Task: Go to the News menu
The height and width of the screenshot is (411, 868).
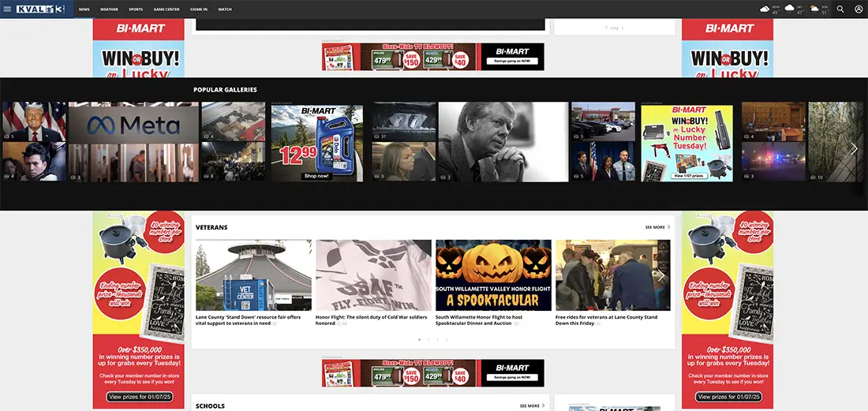Action: pos(84,9)
